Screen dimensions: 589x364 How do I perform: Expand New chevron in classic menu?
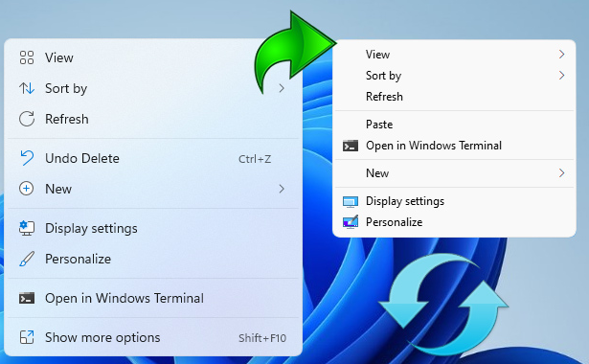point(561,173)
